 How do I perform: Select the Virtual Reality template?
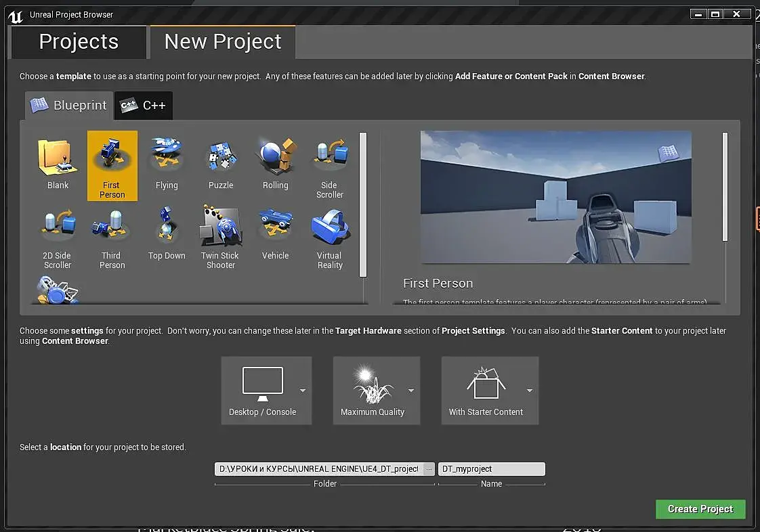330,238
